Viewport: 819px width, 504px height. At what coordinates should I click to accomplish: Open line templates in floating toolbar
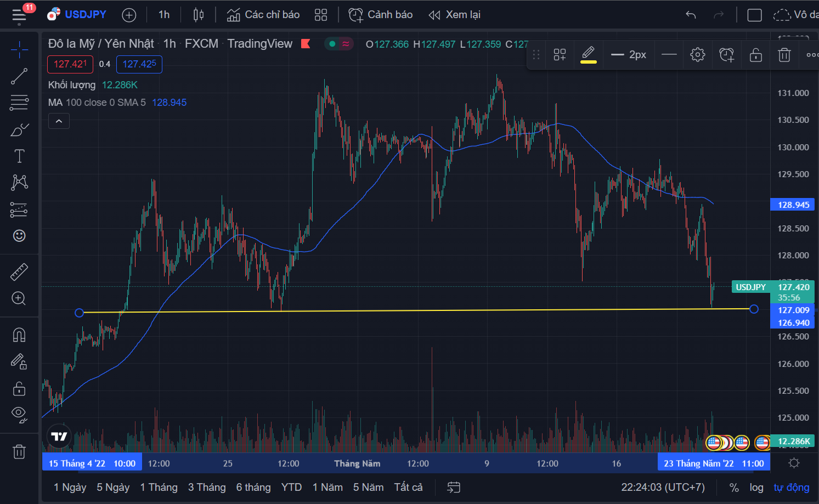(560, 55)
